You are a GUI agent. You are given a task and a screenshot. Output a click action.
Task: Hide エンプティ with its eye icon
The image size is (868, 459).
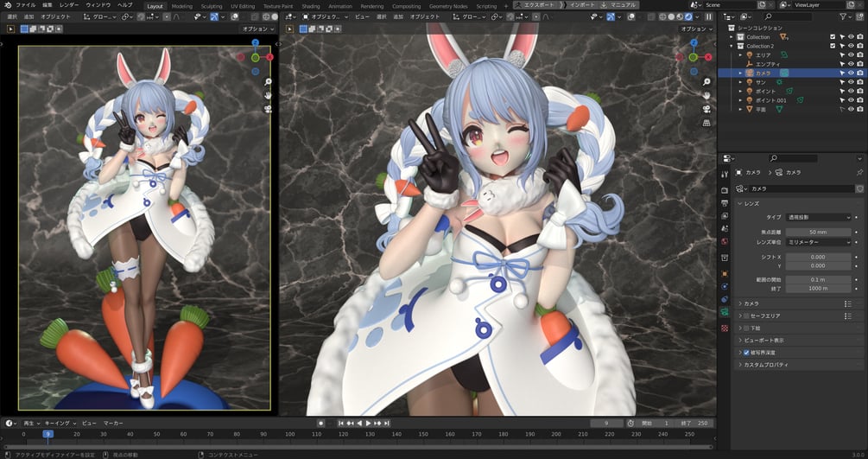pyautogui.click(x=851, y=64)
